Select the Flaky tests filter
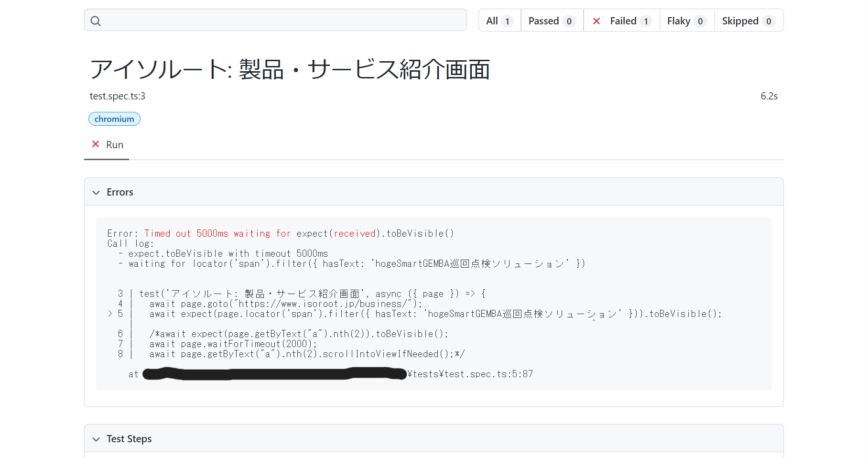This screenshot has height=458, width=868. click(687, 21)
